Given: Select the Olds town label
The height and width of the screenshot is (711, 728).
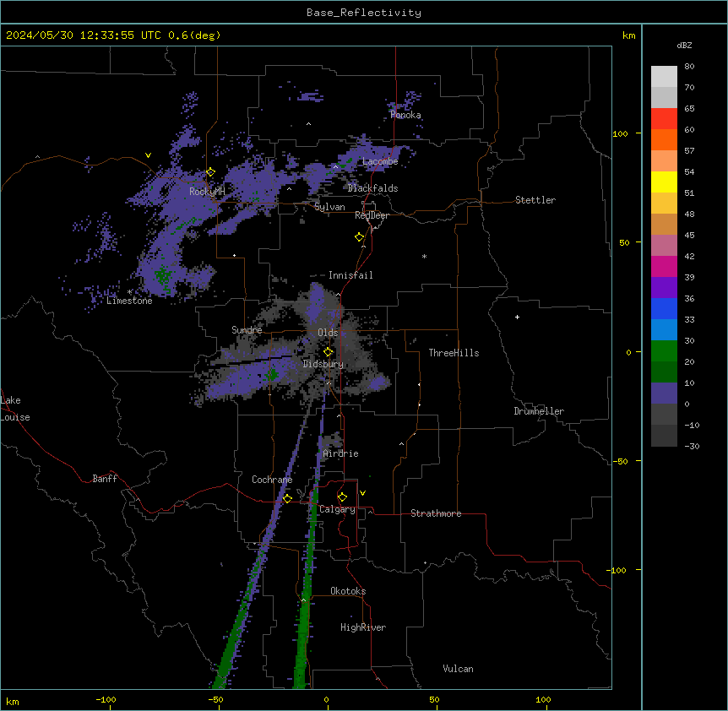Looking at the screenshot, I should [328, 333].
